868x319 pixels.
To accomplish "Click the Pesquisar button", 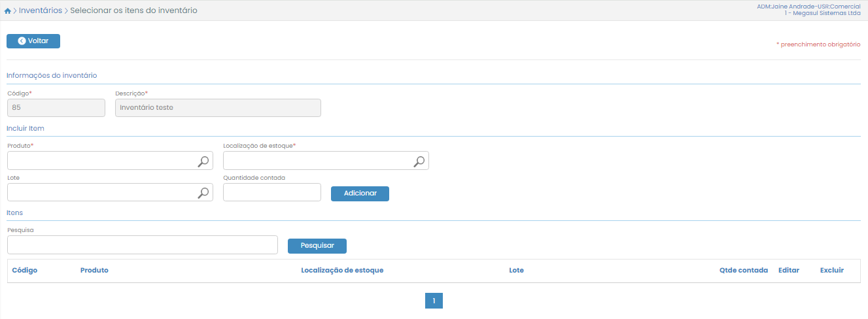I will pos(317,246).
